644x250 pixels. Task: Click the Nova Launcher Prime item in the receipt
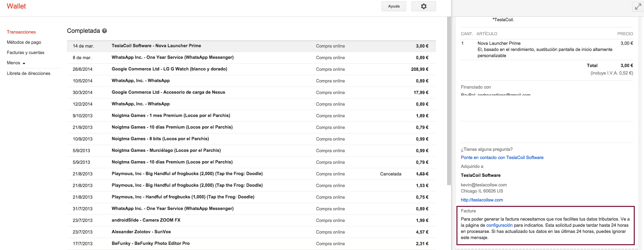coord(499,43)
